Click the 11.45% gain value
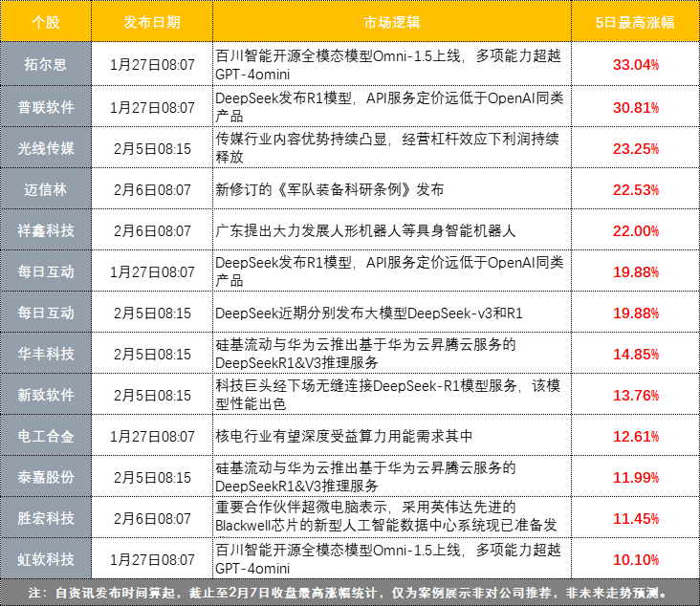This screenshot has width=700, height=606. click(x=636, y=518)
